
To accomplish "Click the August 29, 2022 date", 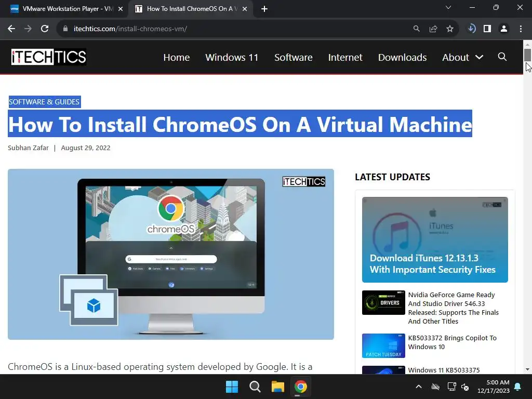I will 86,148.
